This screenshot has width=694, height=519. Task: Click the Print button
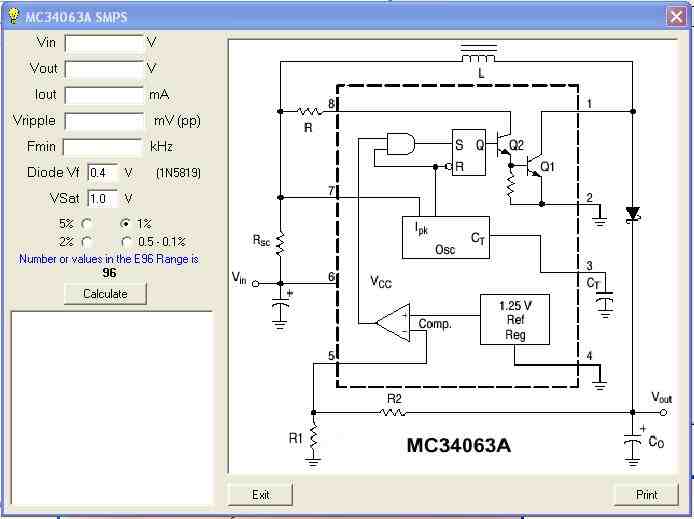[x=646, y=495]
